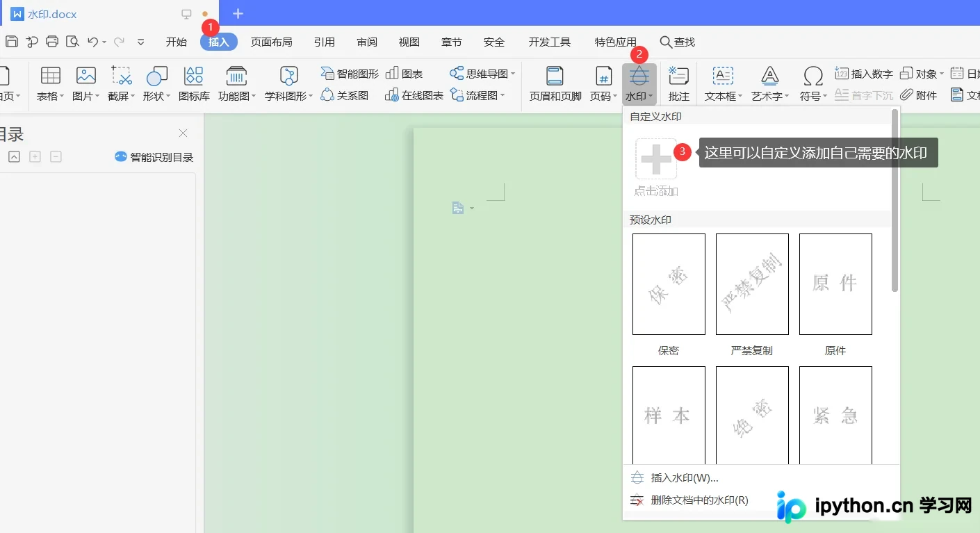The width and height of the screenshot is (980, 533).
Task: Click the 附件 attachment paperclip
Action: [x=918, y=95]
